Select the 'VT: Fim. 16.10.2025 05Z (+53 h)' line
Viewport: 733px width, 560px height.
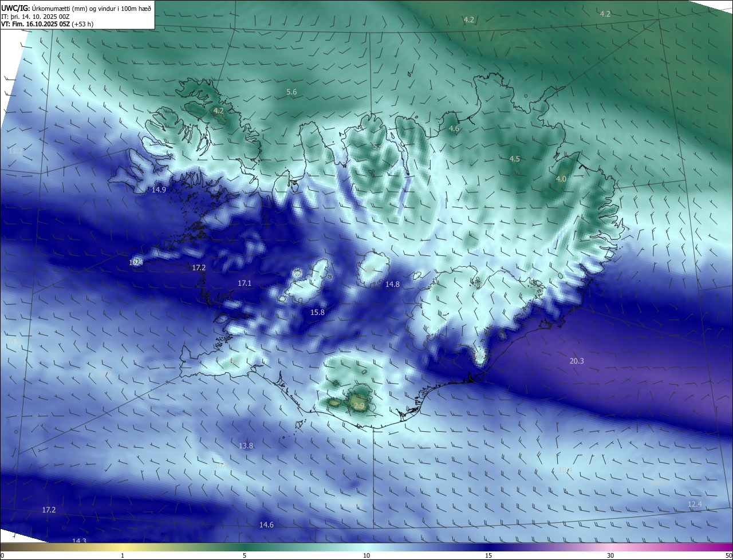[x=48, y=24]
